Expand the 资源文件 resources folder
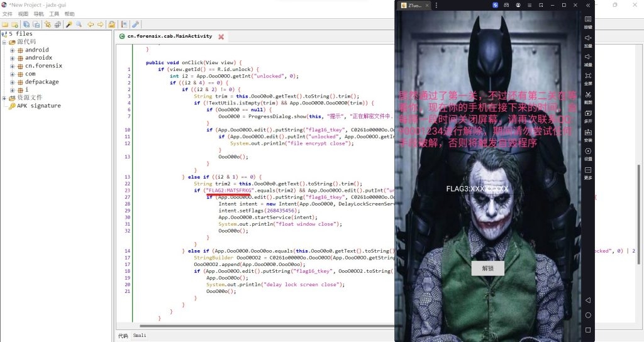Screen dimensions: 644x342 pos(4,97)
